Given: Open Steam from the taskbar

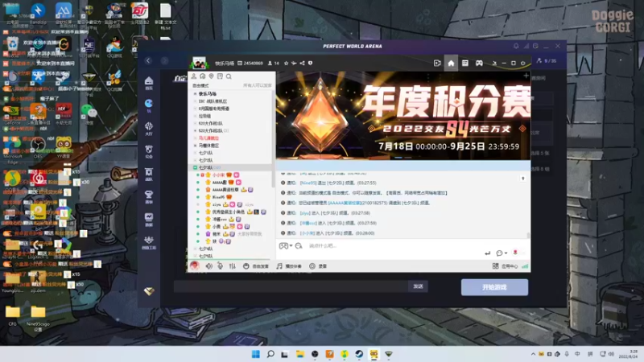Looking at the screenshot, I should click(359, 354).
